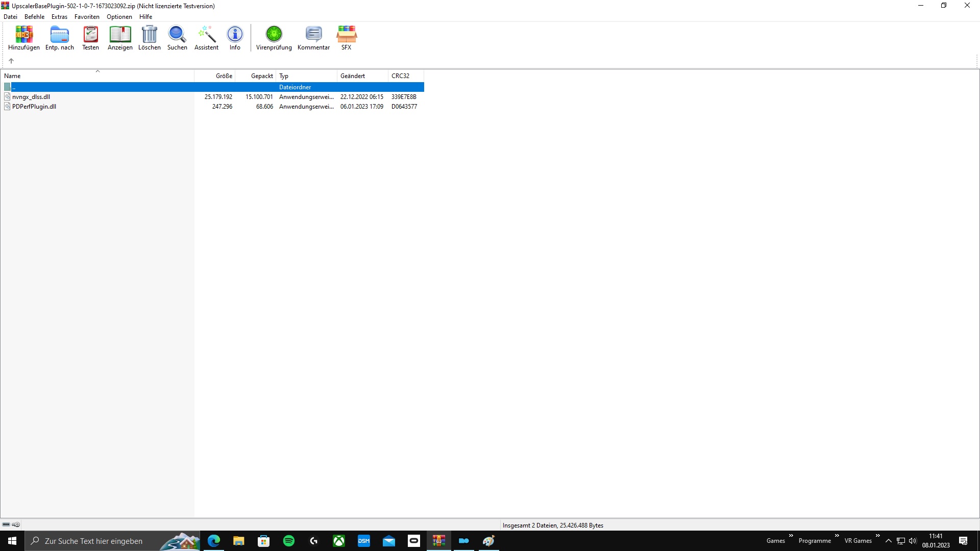980x551 pixels.
Task: Click the Windows taskbar search field
Action: pyautogui.click(x=93, y=541)
